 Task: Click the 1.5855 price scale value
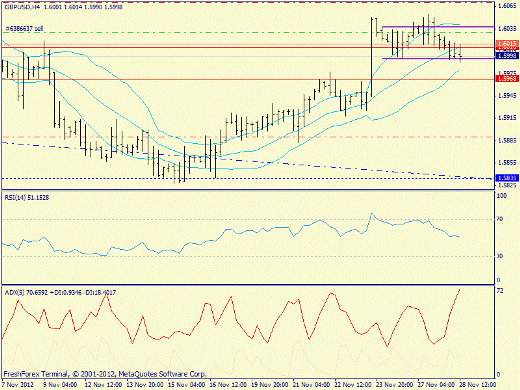pos(507,163)
